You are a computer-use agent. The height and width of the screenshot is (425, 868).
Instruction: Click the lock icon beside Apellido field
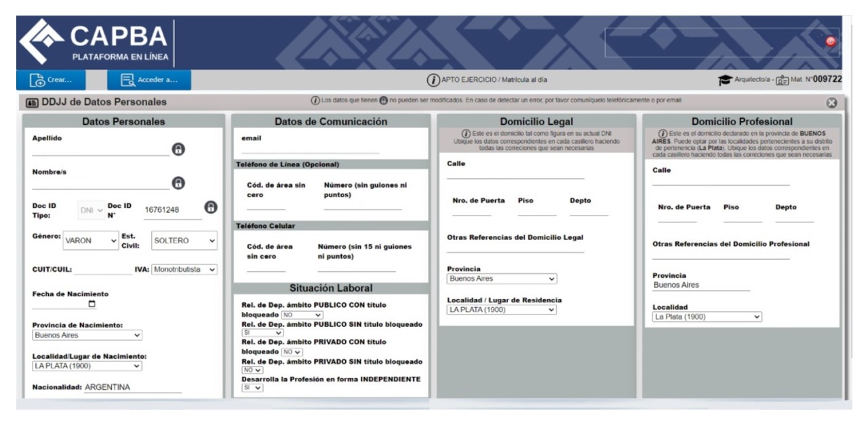point(178,150)
